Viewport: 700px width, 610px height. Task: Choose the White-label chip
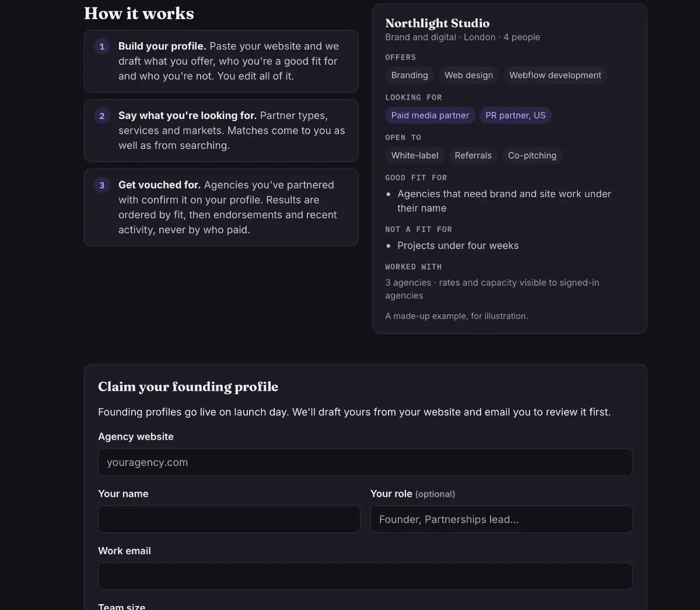[415, 156]
